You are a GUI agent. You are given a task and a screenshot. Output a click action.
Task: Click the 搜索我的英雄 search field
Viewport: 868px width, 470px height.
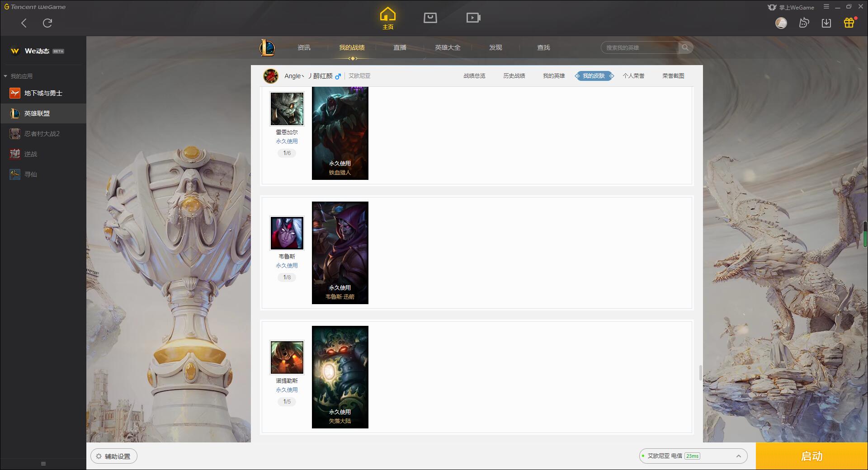coord(640,47)
